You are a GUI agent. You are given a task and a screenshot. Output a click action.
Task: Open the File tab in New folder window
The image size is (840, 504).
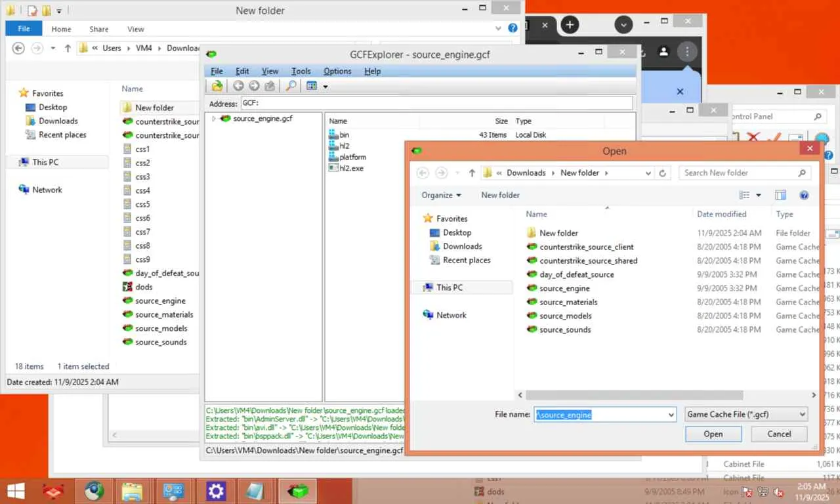[24, 29]
